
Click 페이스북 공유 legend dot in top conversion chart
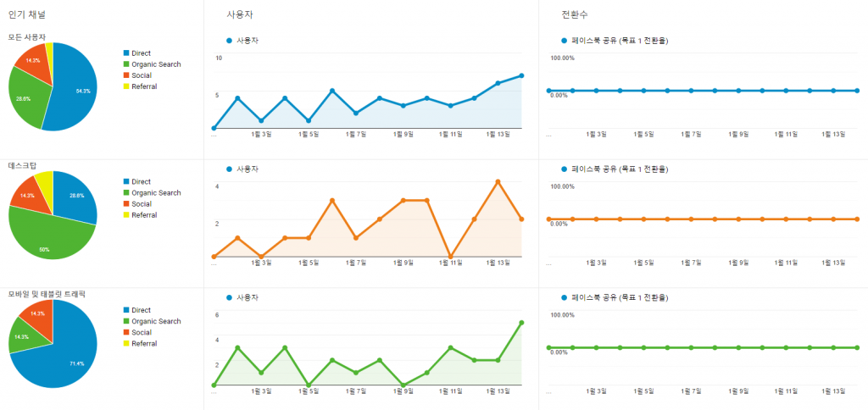point(565,41)
